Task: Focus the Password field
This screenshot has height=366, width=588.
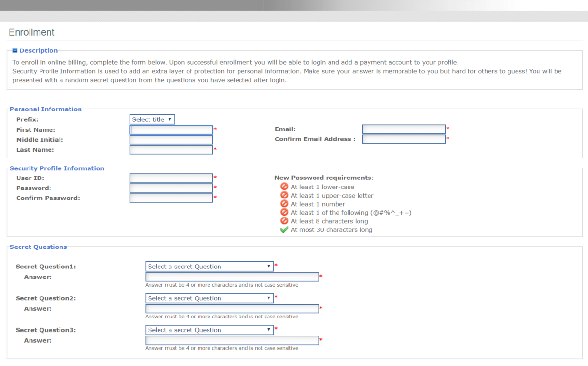Action: point(171,188)
